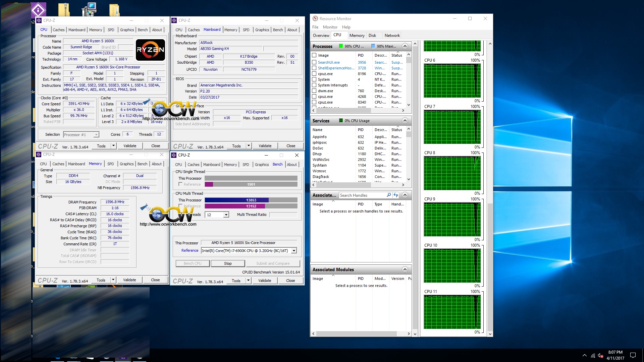The image size is (644, 362).
Task: Check the SearchUI.exe process checkbox
Action: 314,62
